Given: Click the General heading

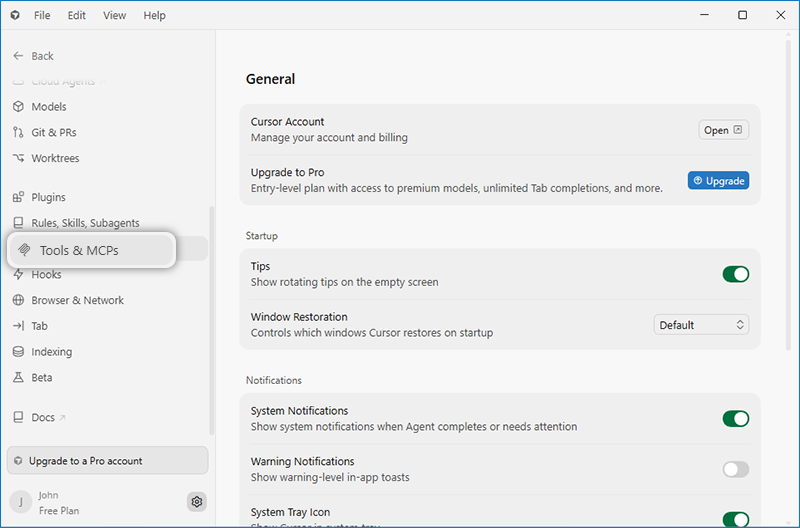Looking at the screenshot, I should click(x=270, y=79).
